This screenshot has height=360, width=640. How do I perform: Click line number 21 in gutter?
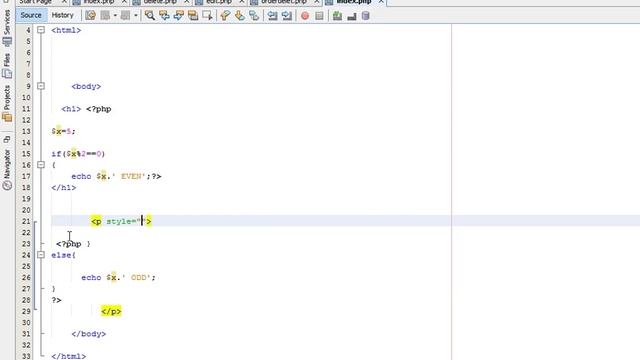(27, 221)
